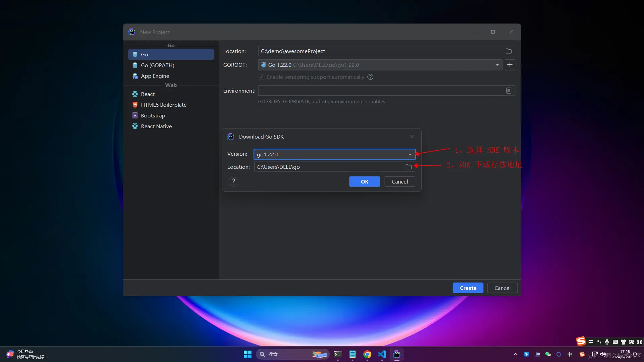Open Visual Studio Code from taskbar
This screenshot has width=644, height=362.
click(382, 354)
